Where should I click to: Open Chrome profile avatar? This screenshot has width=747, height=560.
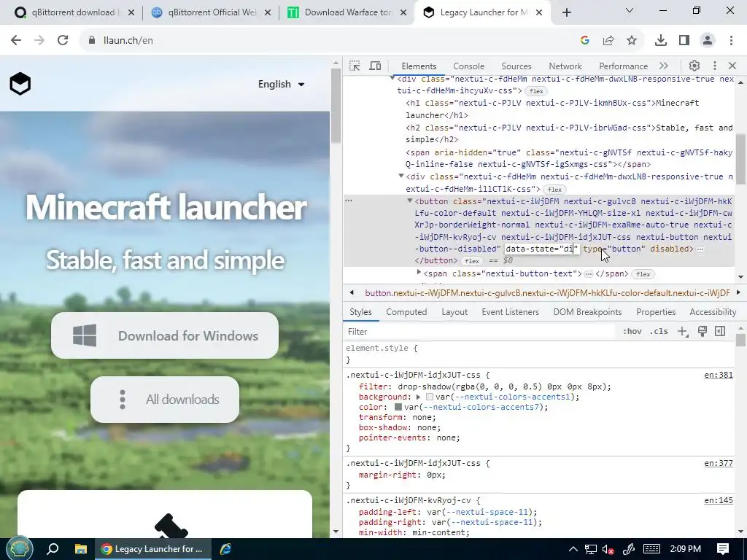click(708, 41)
